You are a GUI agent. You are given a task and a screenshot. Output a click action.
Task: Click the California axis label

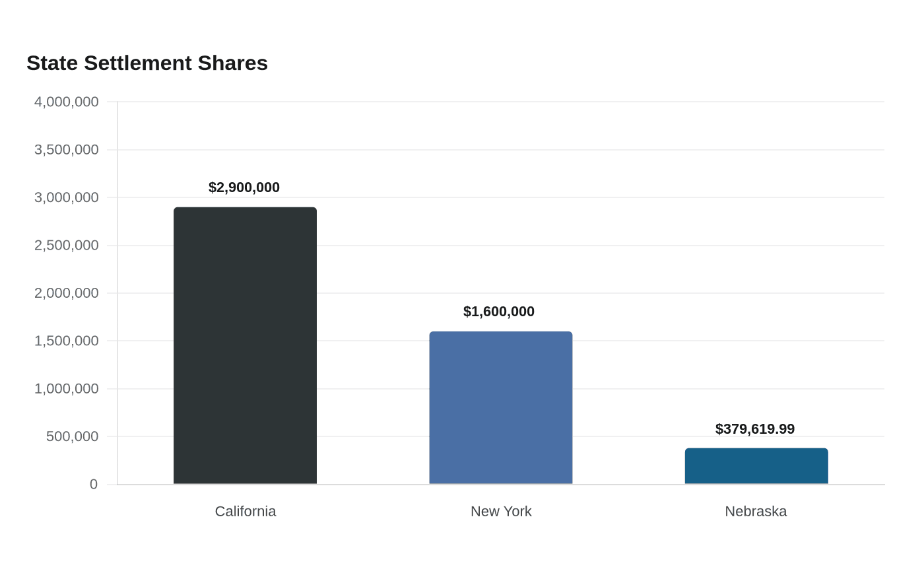[x=246, y=511]
